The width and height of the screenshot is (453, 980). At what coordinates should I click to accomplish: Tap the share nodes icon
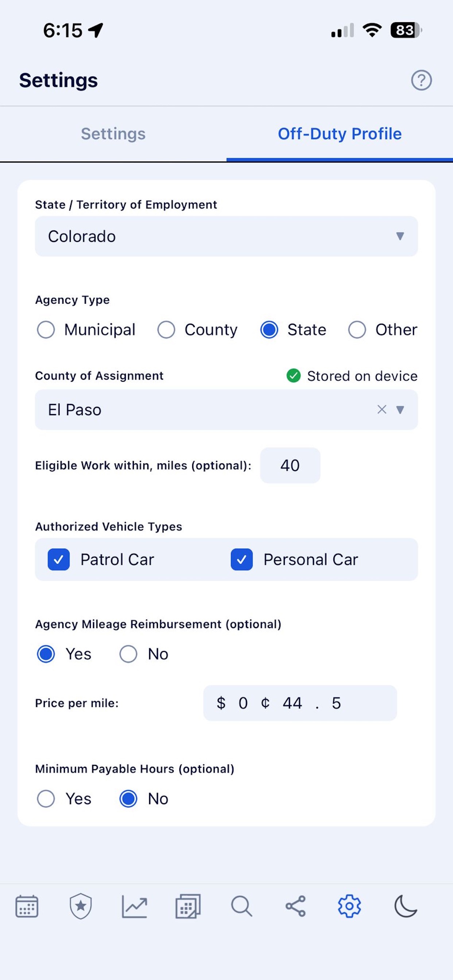click(x=296, y=906)
